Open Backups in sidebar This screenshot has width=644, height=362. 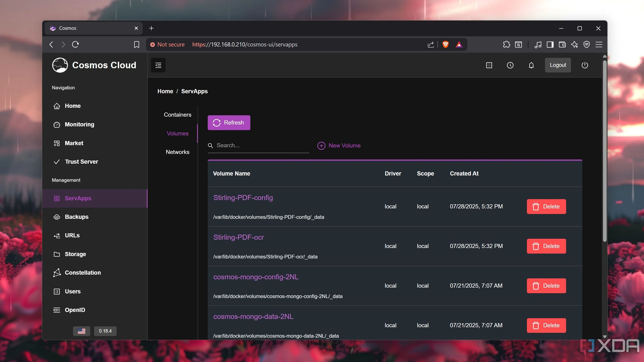click(95, 217)
